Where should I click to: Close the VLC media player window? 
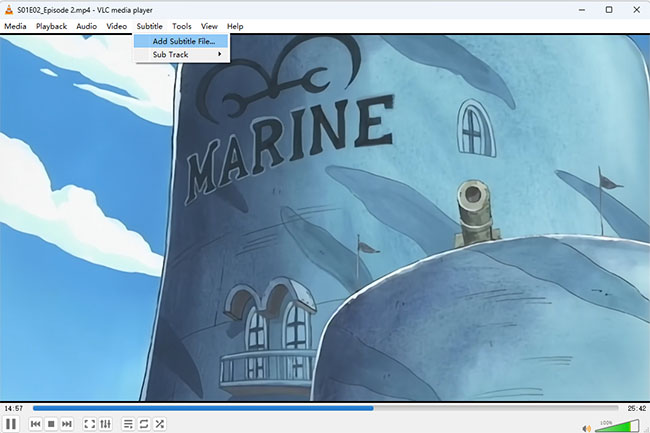tap(636, 10)
